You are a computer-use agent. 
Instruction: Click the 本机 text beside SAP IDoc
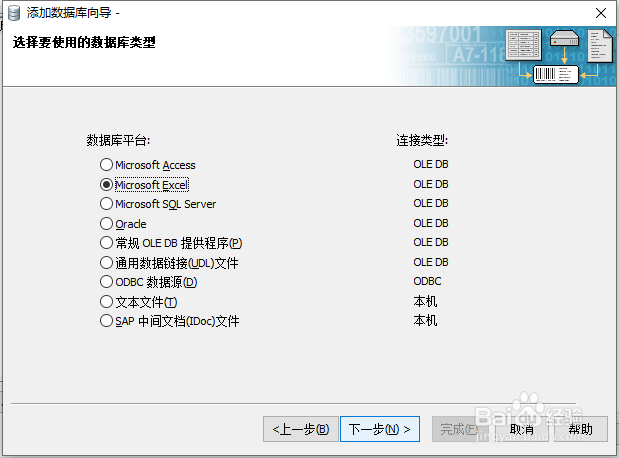tap(425, 320)
